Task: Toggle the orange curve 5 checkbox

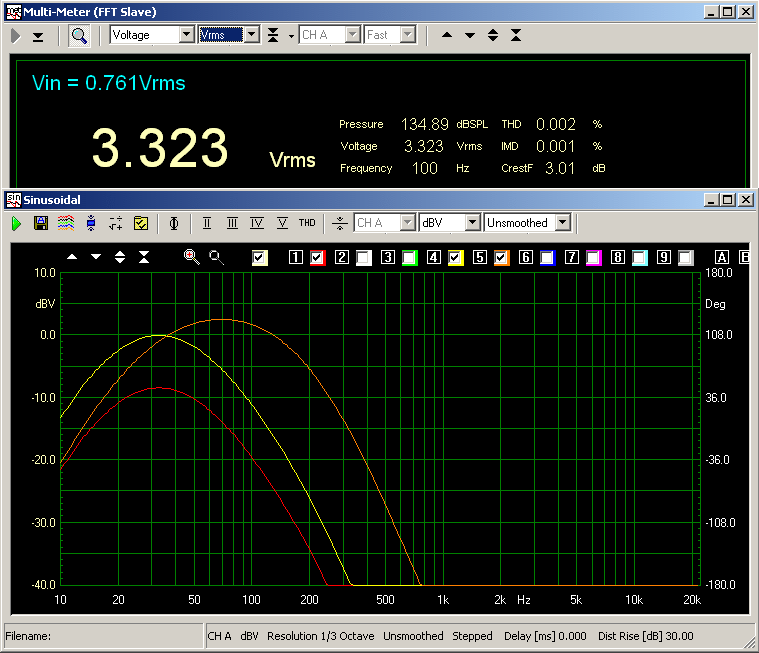Action: pyautogui.click(x=502, y=258)
